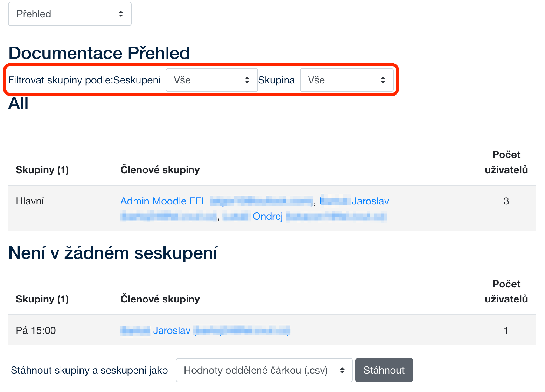The image size is (545, 392).
Task: Click the Stáhnout skupiny a seskupení jako label
Action: (x=89, y=370)
